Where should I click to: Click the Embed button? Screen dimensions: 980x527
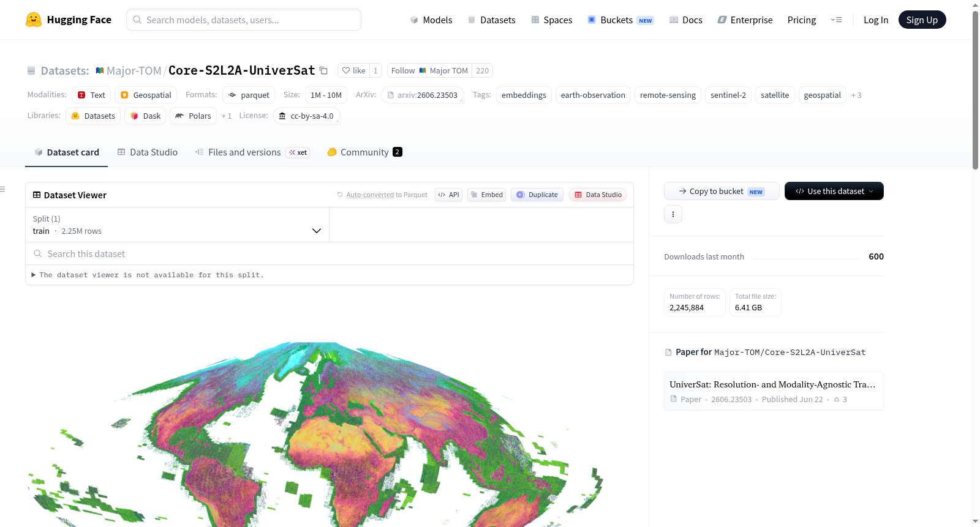pyautogui.click(x=486, y=195)
